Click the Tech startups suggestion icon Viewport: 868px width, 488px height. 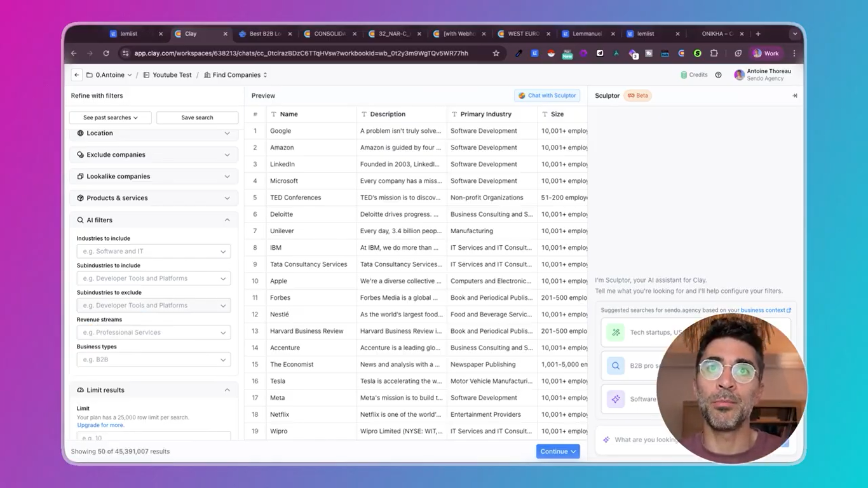[616, 332]
